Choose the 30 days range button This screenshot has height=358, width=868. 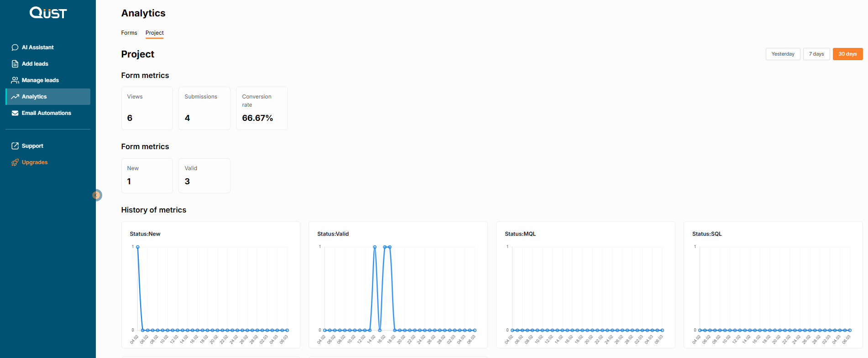coord(847,54)
